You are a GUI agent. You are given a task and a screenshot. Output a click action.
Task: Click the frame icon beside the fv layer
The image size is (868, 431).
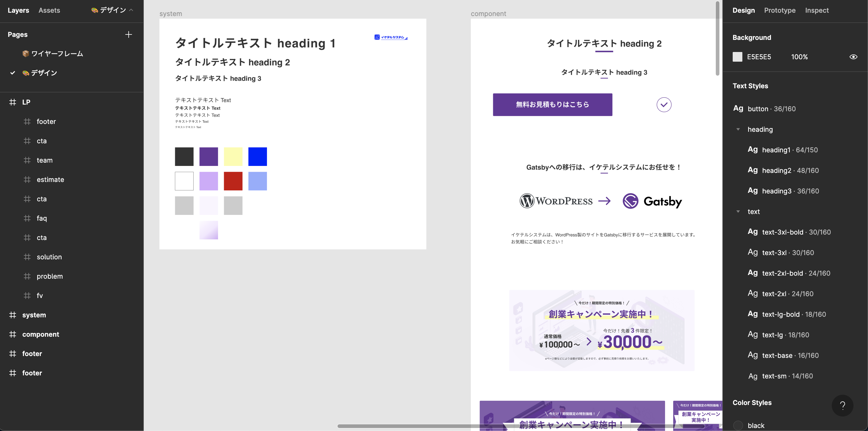tap(27, 295)
